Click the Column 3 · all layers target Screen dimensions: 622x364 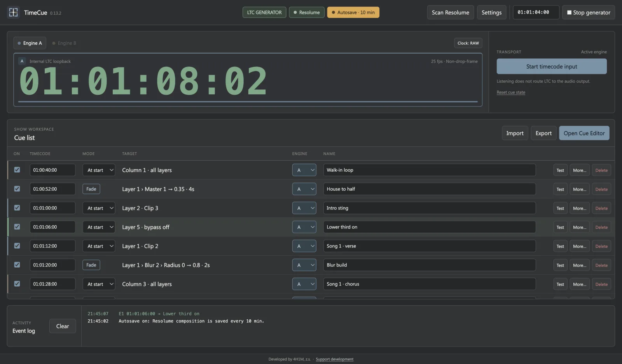[147, 284]
